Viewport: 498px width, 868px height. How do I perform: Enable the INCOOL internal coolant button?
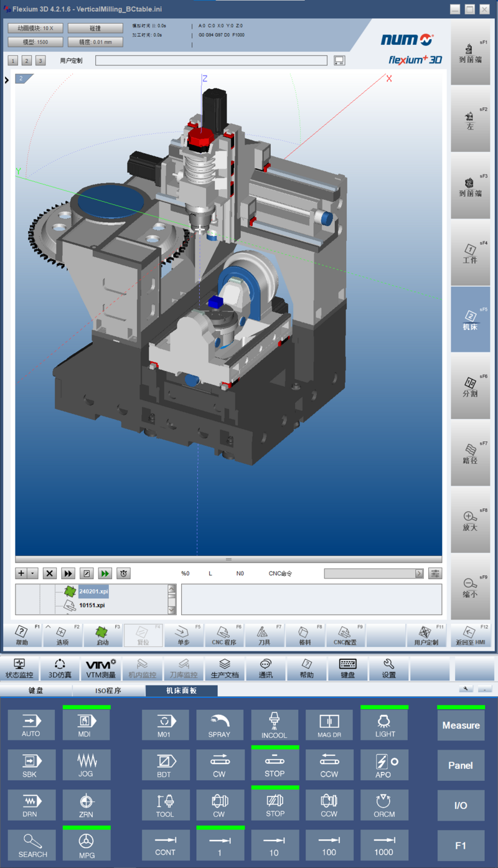(x=275, y=725)
